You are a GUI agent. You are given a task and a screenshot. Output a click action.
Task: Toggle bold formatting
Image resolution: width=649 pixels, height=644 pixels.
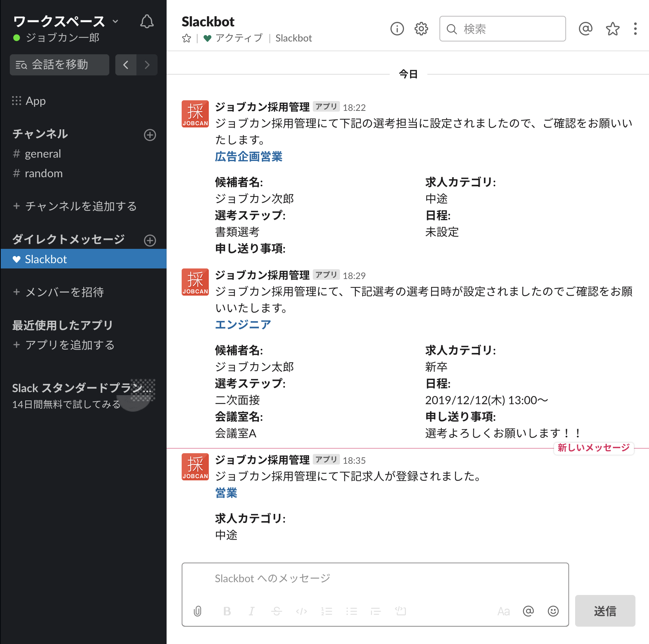coord(227,611)
